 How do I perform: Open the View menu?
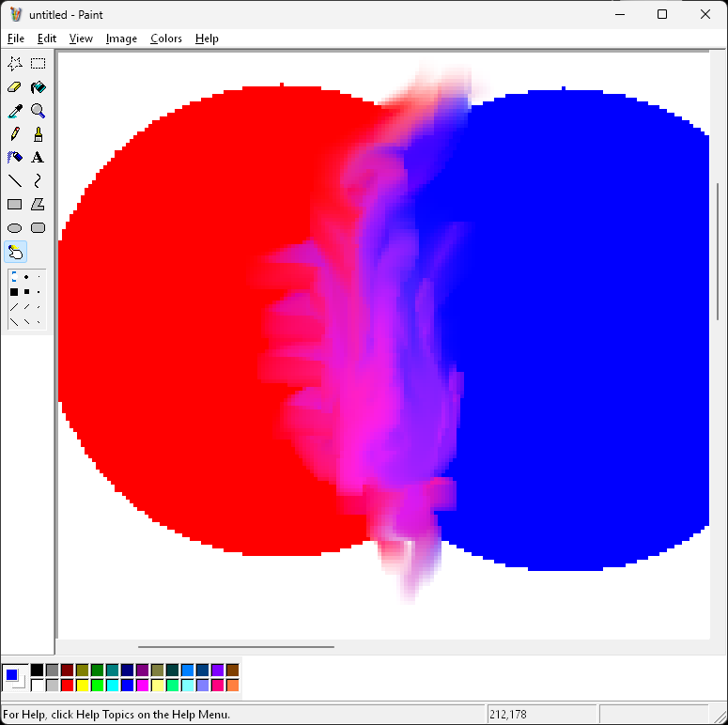point(81,39)
